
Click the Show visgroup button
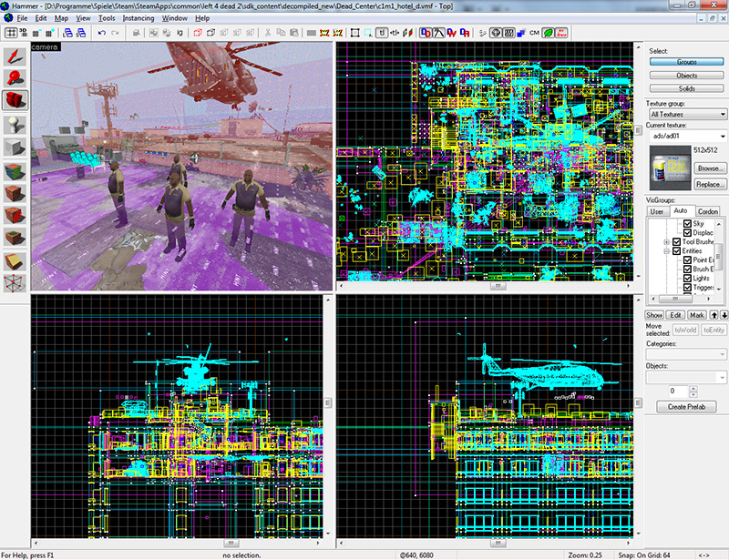(x=654, y=315)
